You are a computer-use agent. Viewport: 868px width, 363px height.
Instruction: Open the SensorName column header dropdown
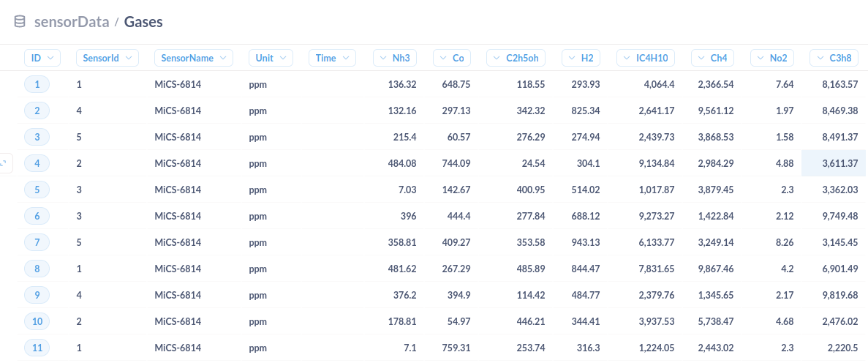coord(194,58)
